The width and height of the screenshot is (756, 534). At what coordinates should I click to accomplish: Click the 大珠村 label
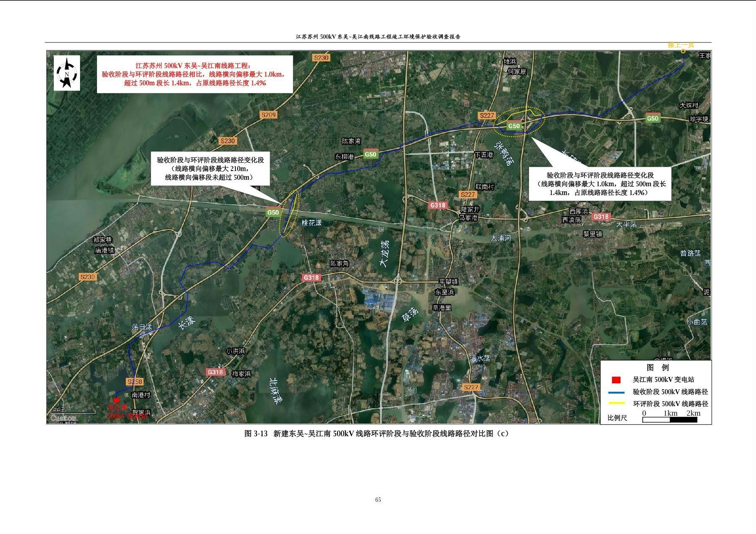click(689, 105)
